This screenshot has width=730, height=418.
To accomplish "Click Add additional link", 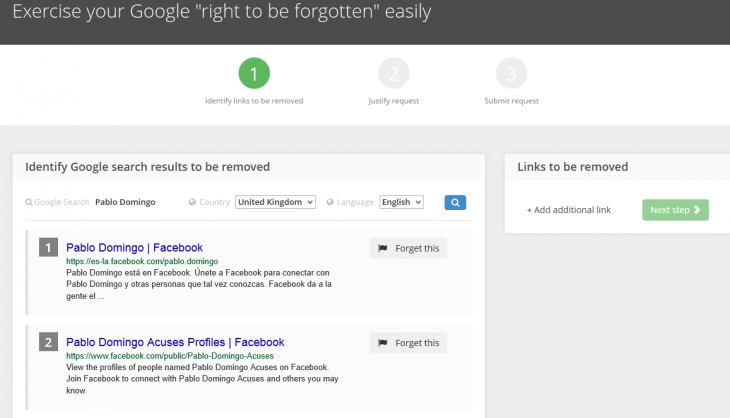I will pos(568,210).
